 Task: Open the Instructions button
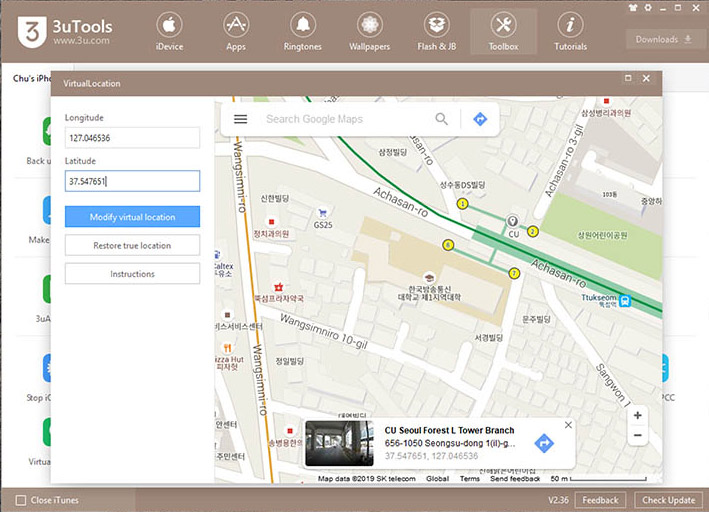click(132, 274)
